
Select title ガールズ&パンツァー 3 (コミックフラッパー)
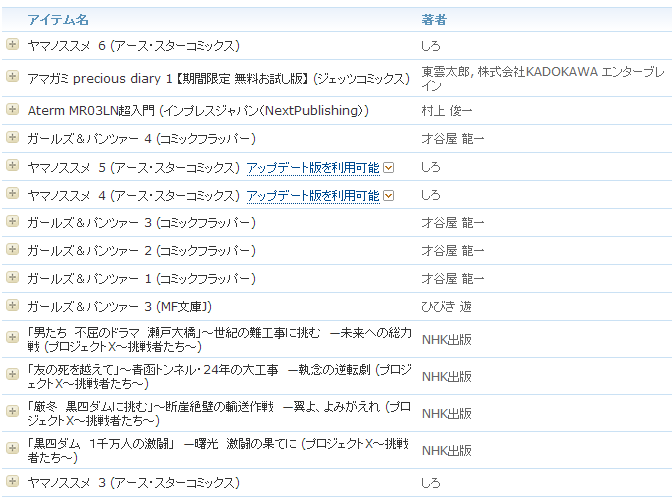[x=141, y=223]
